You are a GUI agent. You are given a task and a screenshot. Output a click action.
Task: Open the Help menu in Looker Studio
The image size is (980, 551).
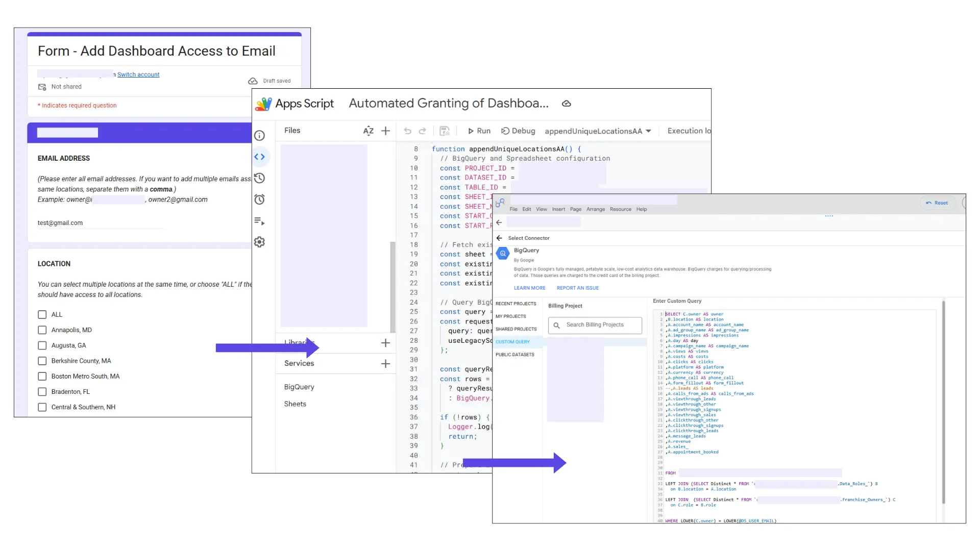pos(642,209)
